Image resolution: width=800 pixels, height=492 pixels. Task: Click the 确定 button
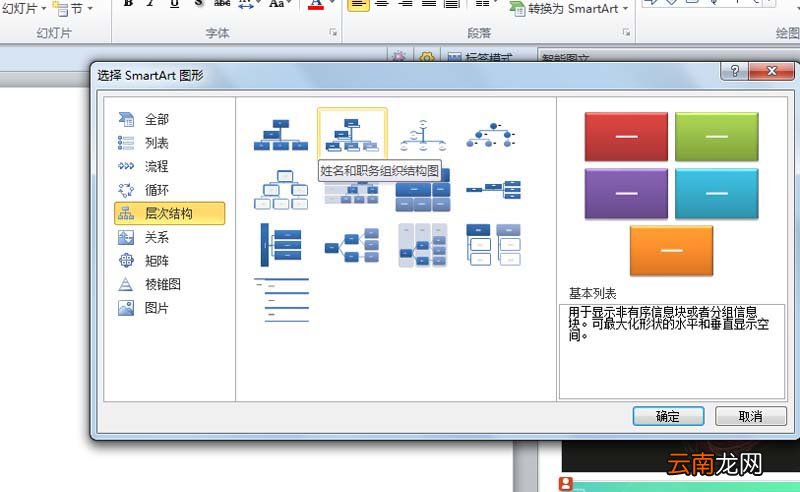click(668, 416)
